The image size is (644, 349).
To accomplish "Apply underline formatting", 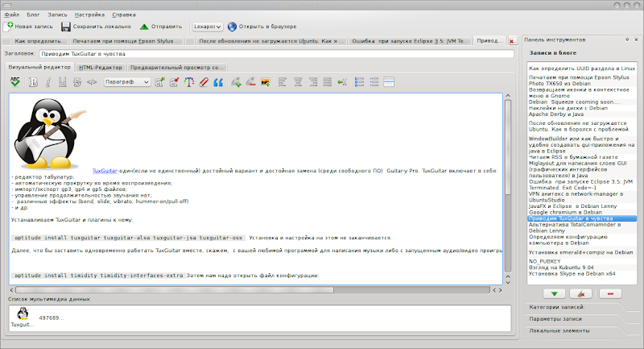I will tap(63, 81).
